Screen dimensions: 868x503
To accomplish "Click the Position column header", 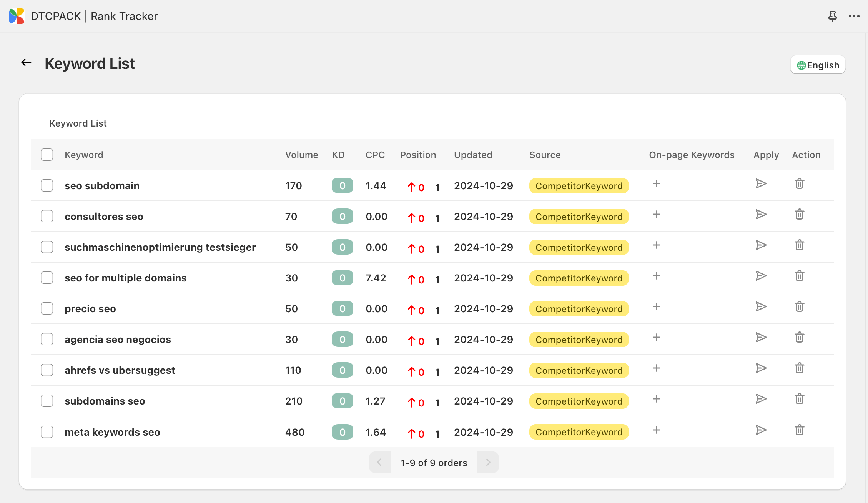I will pos(418,155).
